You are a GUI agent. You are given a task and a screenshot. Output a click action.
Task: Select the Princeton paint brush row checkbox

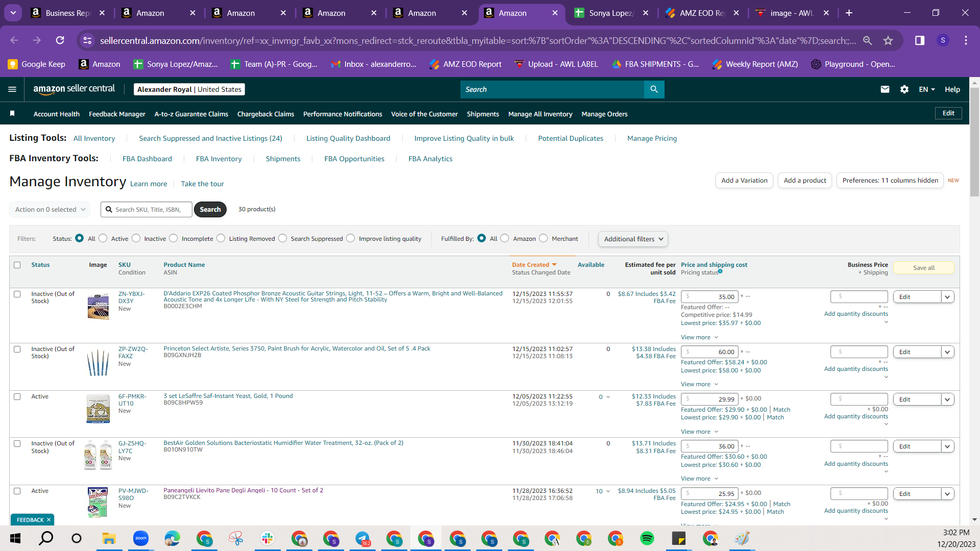click(17, 349)
